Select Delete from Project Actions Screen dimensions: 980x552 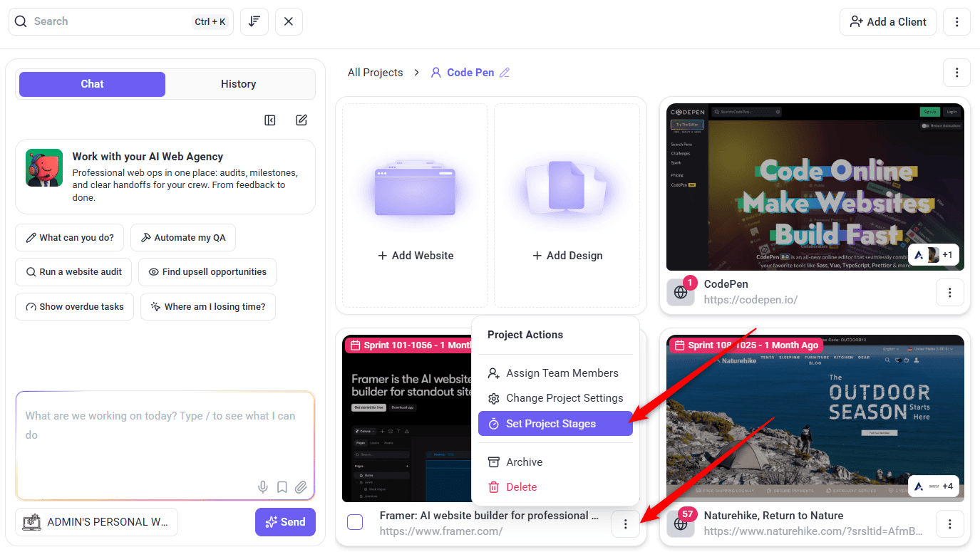(555, 487)
